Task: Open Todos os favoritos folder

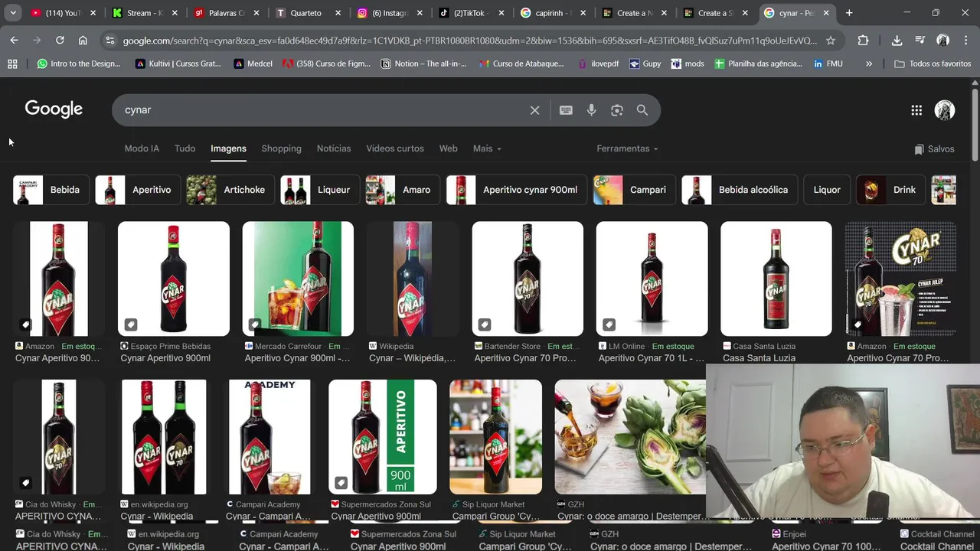Action: [933, 64]
